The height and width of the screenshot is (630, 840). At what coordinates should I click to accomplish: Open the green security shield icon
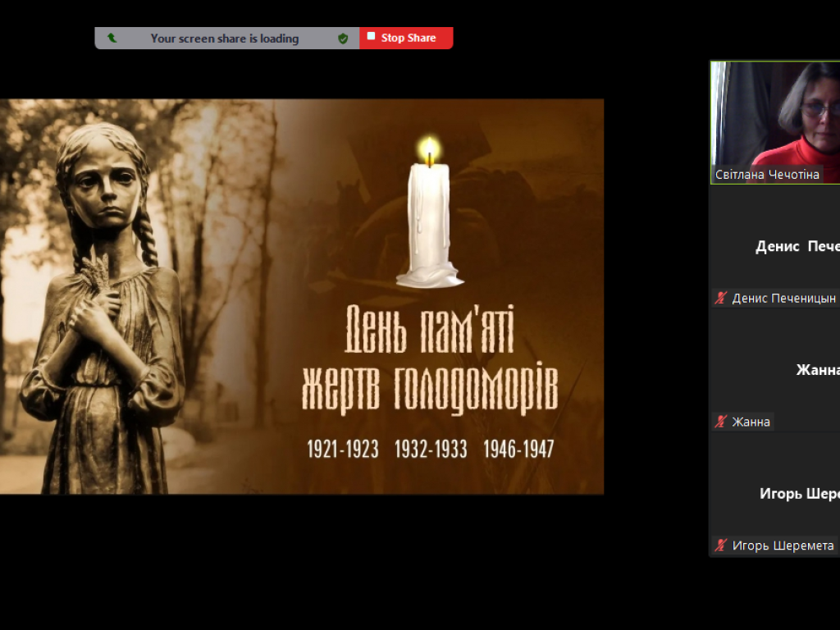tap(343, 38)
